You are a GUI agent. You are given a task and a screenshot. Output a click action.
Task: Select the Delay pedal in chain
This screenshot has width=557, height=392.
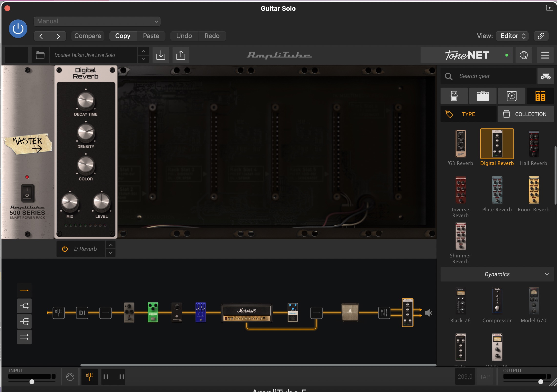point(293,312)
